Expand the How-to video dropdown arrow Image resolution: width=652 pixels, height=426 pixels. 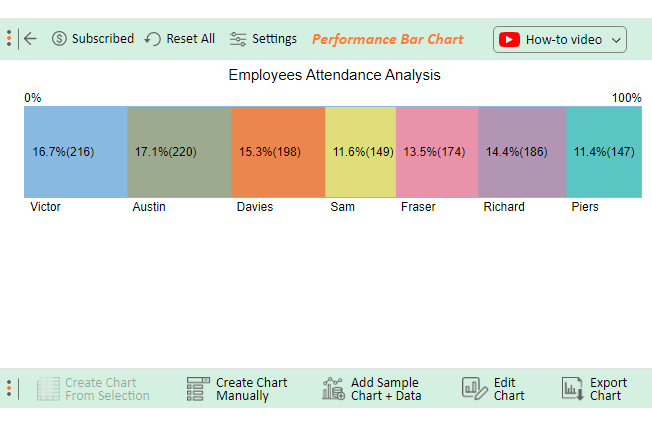[x=616, y=40]
